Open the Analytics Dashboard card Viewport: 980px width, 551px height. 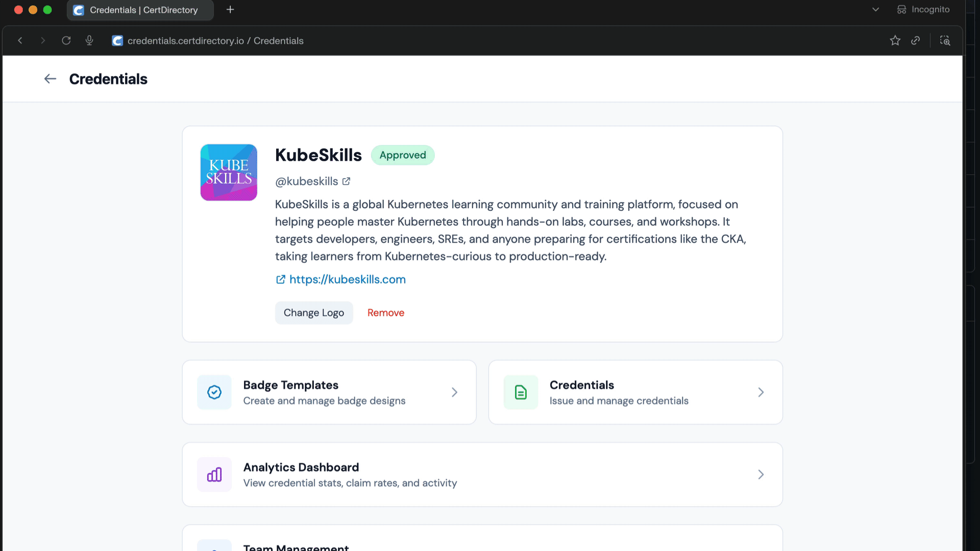click(482, 474)
